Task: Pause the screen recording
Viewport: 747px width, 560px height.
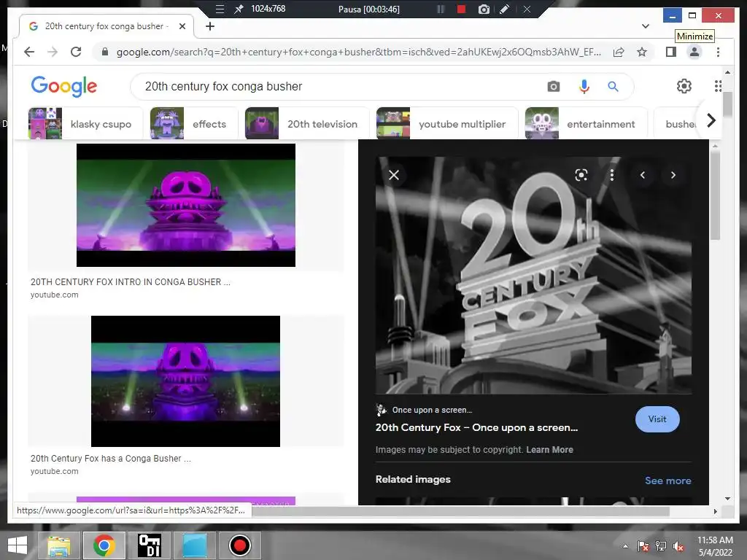Action: (441, 9)
